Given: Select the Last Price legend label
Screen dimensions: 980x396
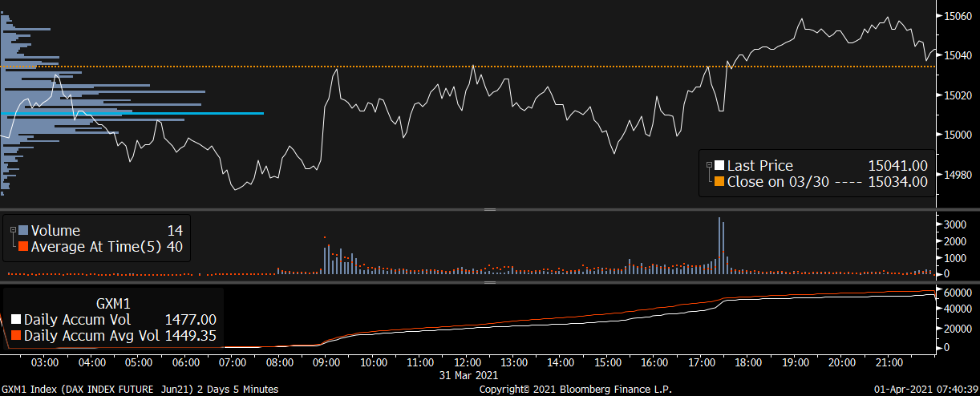Looking at the screenshot, I should click(759, 166).
